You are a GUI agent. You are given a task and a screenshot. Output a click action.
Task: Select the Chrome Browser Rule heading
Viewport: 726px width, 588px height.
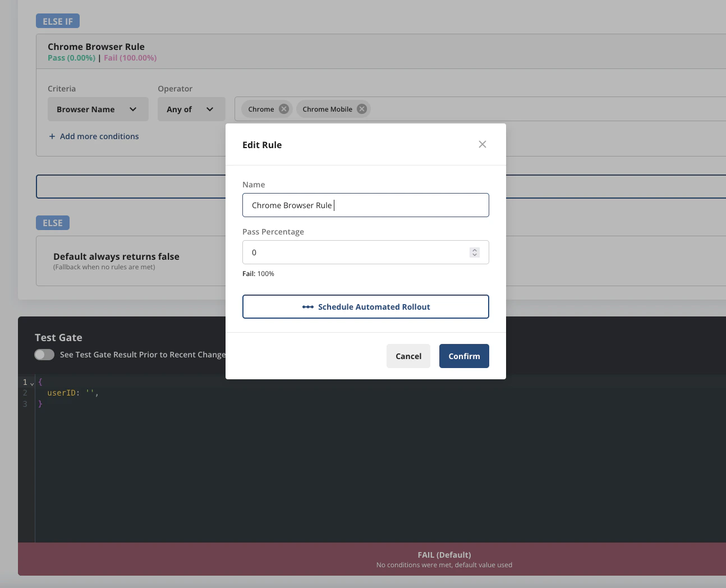[x=96, y=47]
